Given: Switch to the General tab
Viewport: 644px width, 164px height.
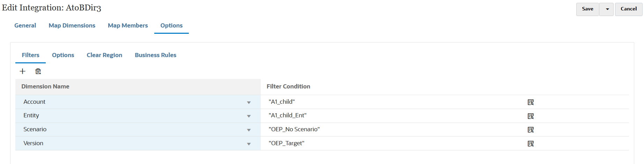Looking at the screenshot, I should tap(25, 25).
